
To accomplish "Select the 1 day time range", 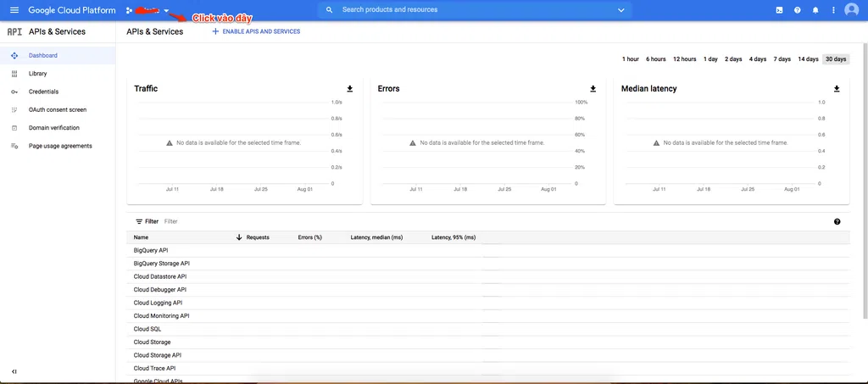I will coord(710,59).
